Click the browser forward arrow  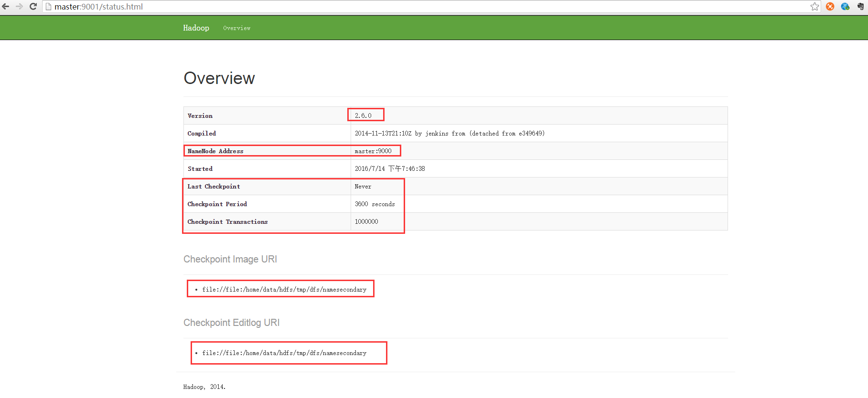click(19, 7)
